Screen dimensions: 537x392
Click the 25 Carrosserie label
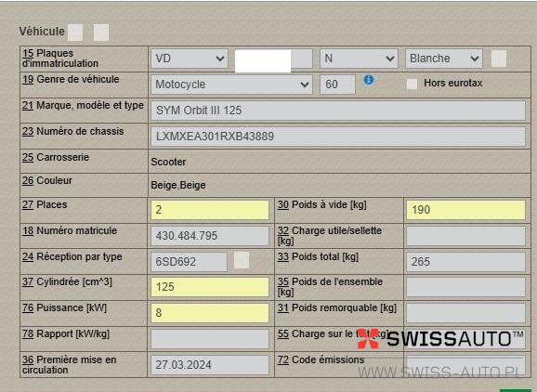[56, 157]
